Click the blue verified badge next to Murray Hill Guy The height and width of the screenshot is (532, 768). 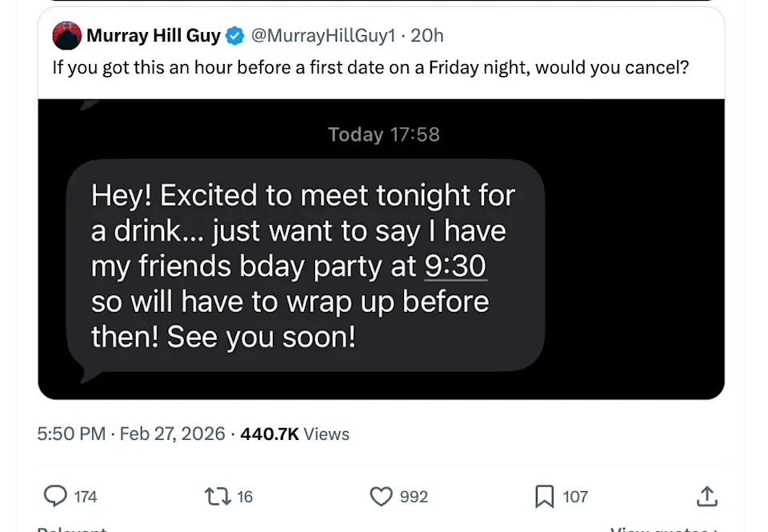pyautogui.click(x=233, y=35)
